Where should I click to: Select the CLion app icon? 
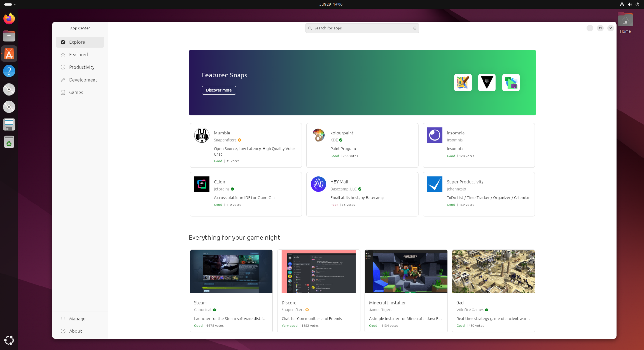pos(202,184)
